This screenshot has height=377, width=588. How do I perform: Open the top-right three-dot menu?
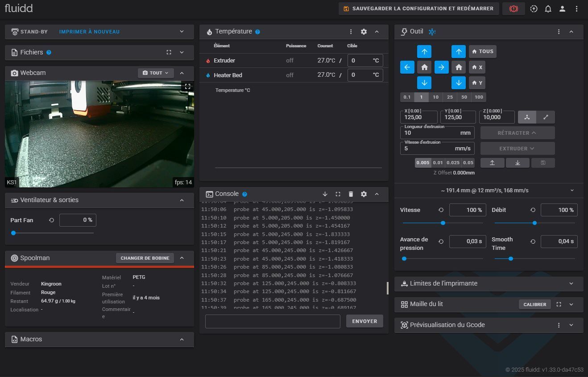pyautogui.click(x=576, y=8)
